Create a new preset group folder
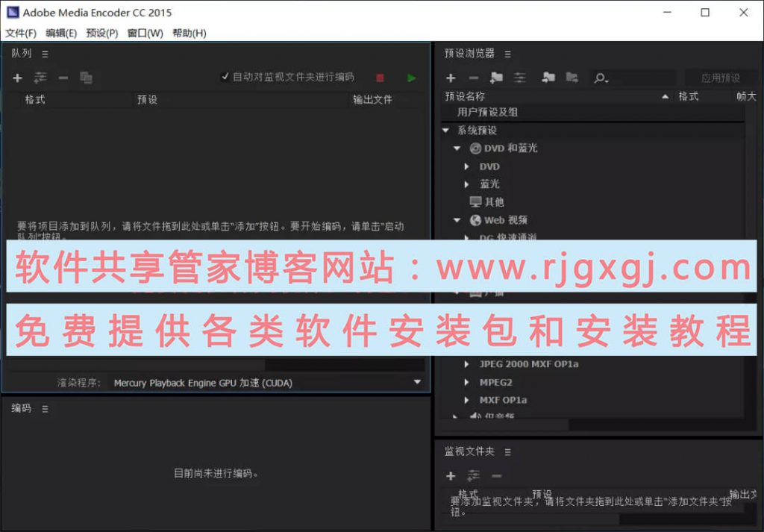The height and width of the screenshot is (532, 764). point(496,78)
